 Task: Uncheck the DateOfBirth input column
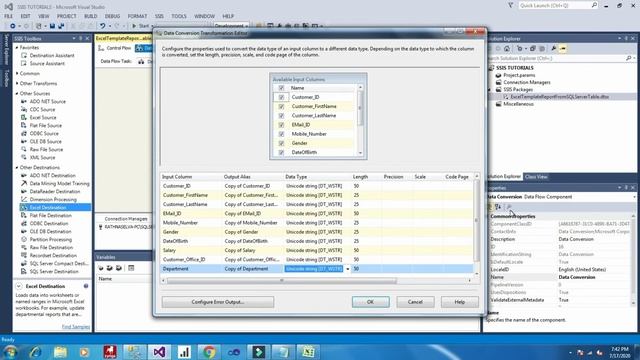click(x=281, y=153)
